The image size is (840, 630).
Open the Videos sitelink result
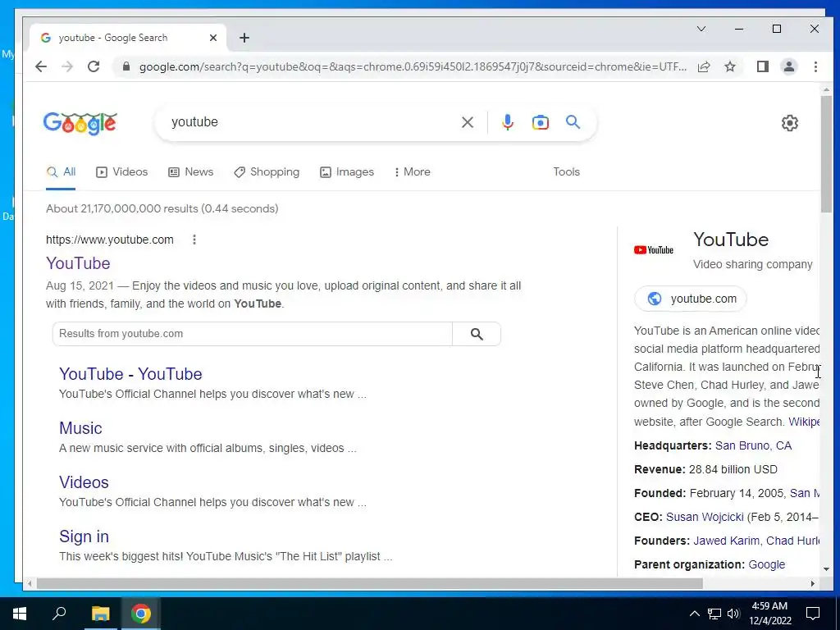84,482
